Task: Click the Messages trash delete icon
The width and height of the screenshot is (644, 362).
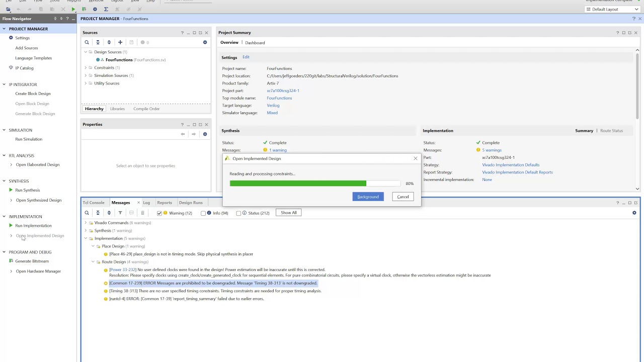Action: (x=142, y=213)
